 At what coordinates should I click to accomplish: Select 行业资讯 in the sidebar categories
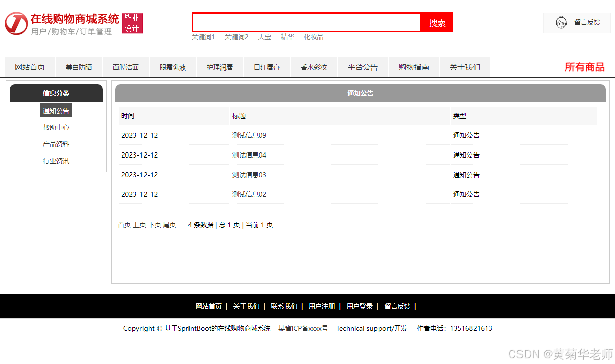56,161
